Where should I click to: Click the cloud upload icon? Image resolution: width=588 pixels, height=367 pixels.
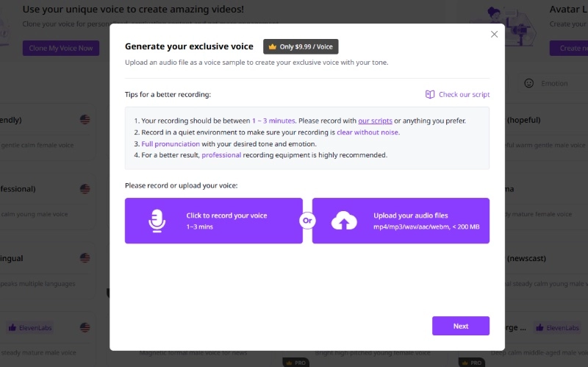(x=344, y=221)
